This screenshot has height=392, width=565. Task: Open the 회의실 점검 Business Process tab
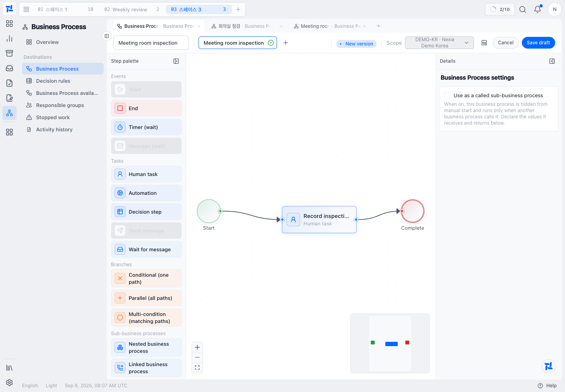point(245,26)
